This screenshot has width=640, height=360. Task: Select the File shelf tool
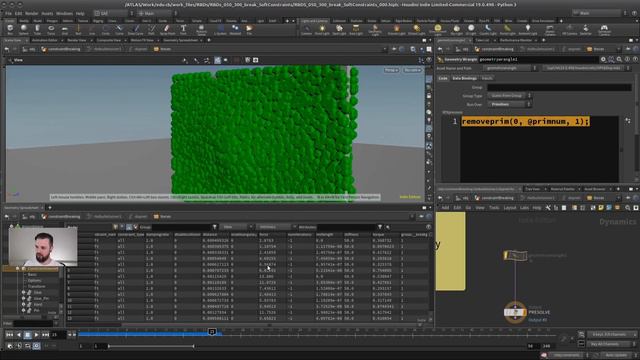[249, 29]
